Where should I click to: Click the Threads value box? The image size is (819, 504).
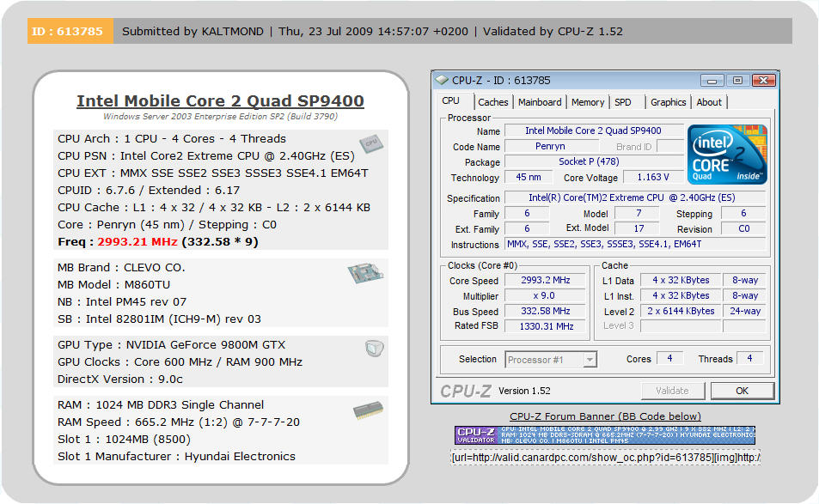coord(749,358)
